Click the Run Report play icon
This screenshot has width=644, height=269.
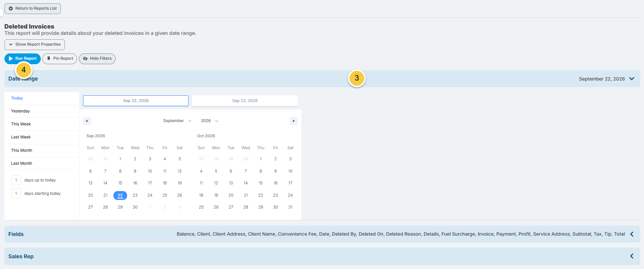11,59
